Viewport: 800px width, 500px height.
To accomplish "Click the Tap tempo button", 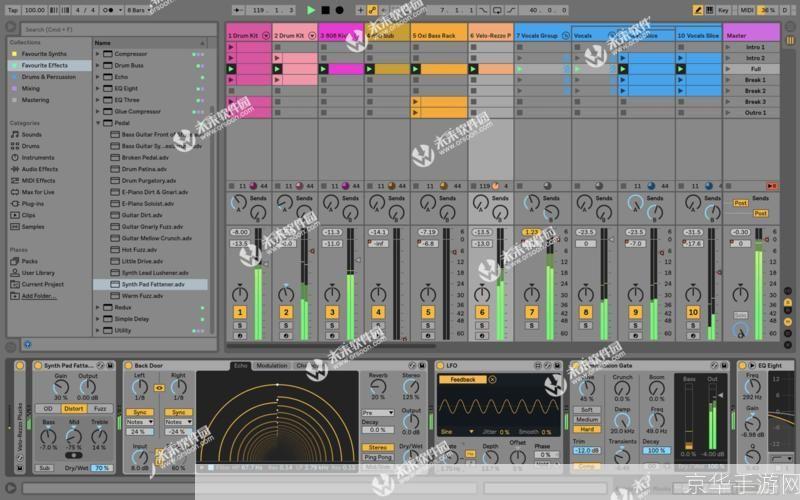I will [13, 10].
